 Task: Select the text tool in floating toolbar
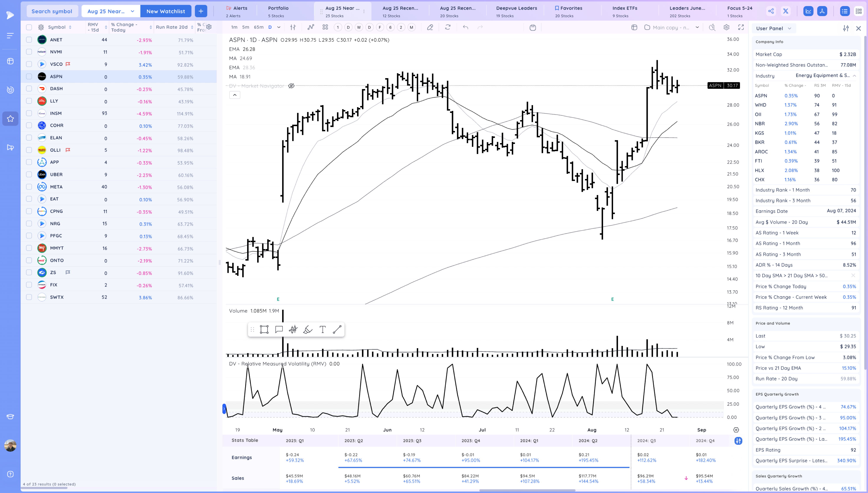point(322,329)
